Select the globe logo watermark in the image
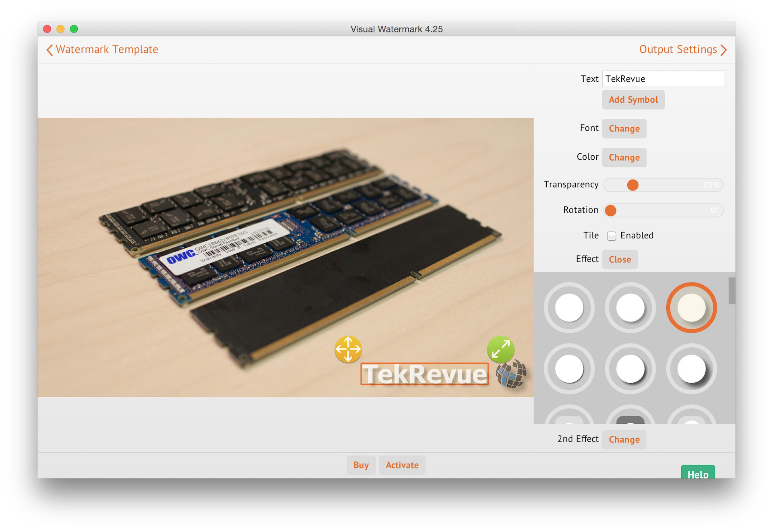The width and height of the screenshot is (773, 532). pyautogui.click(x=511, y=374)
